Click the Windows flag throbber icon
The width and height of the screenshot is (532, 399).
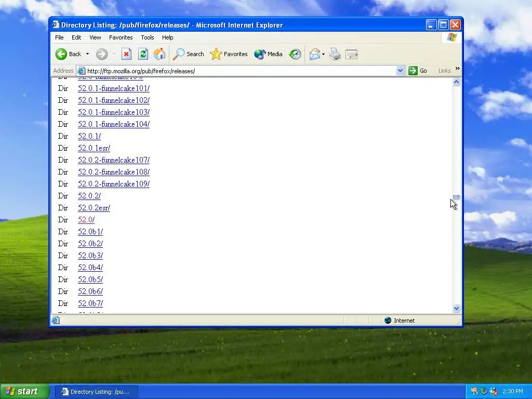[452, 37]
